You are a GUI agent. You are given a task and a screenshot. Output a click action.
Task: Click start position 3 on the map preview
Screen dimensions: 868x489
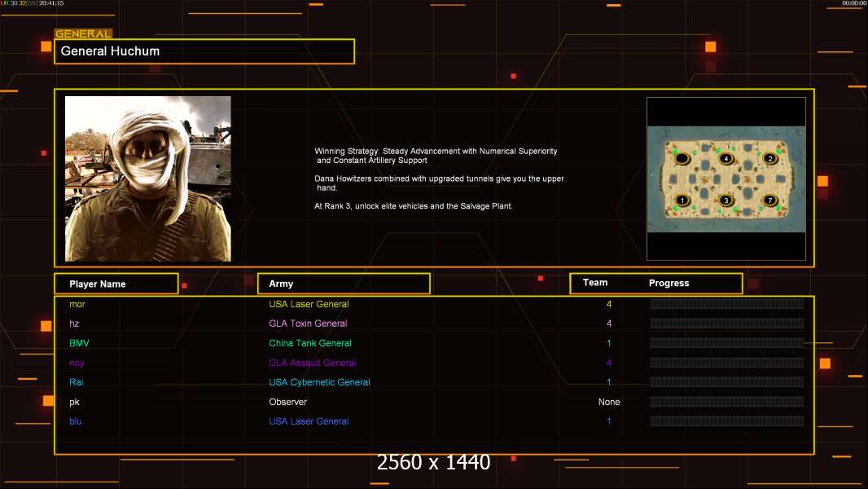click(x=726, y=200)
